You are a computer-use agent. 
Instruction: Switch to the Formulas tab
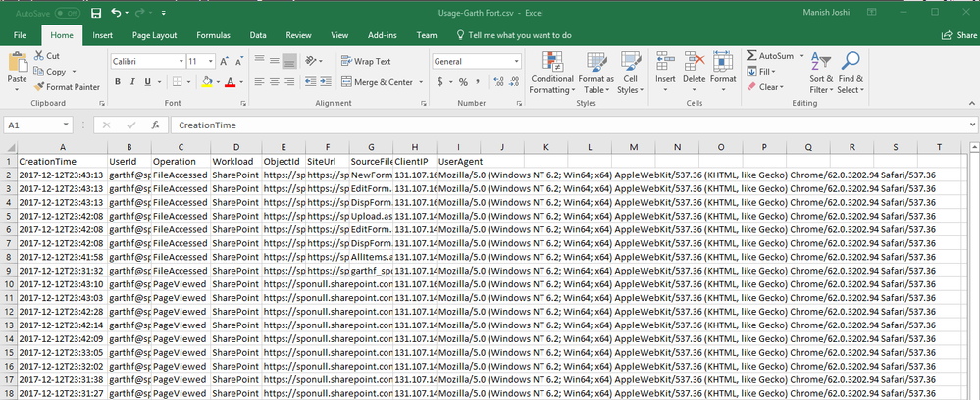212,35
